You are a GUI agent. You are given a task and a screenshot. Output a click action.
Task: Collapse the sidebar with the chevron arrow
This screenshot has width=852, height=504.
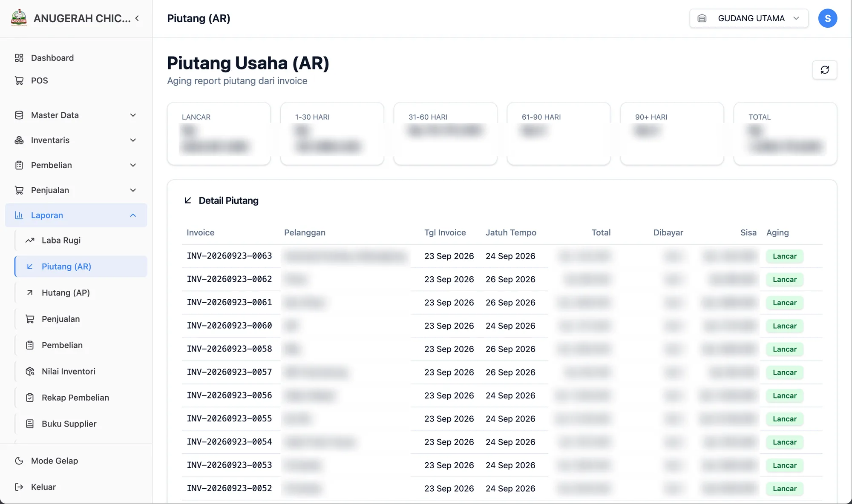tap(137, 18)
